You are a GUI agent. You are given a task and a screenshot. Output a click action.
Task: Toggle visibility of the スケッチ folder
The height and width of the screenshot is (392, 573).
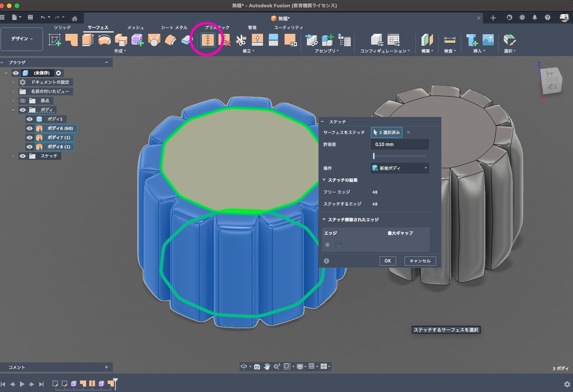click(23, 156)
